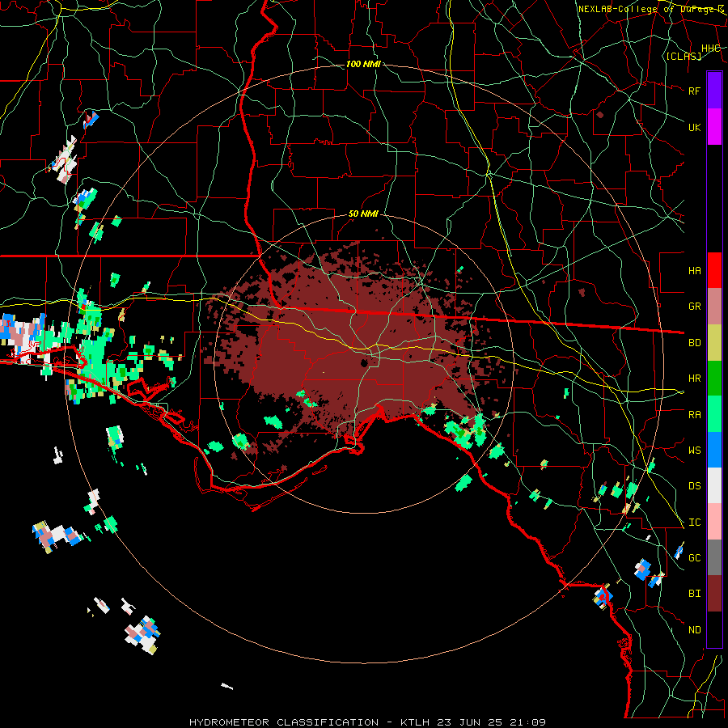
Task: Click the DS legend label
Action: (x=694, y=485)
